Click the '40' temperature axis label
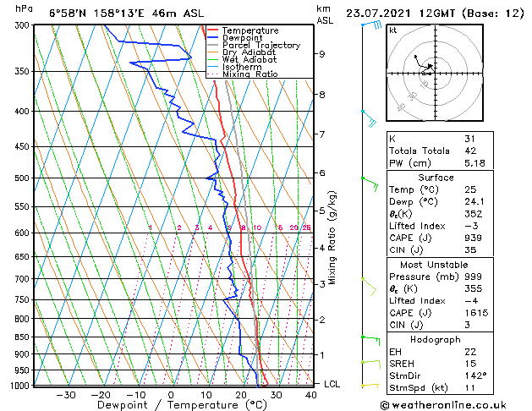This screenshot has width=532, height=411. [311, 395]
